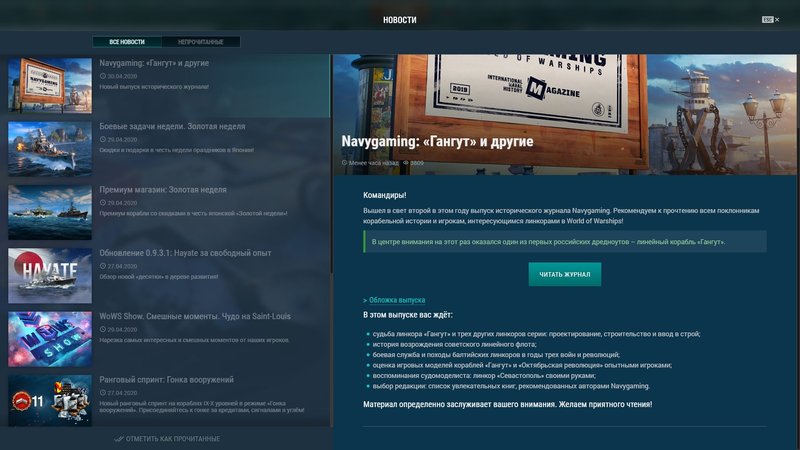Click clock icon of WoWS Show entry
This screenshot has width=800, height=450.
(x=103, y=329)
